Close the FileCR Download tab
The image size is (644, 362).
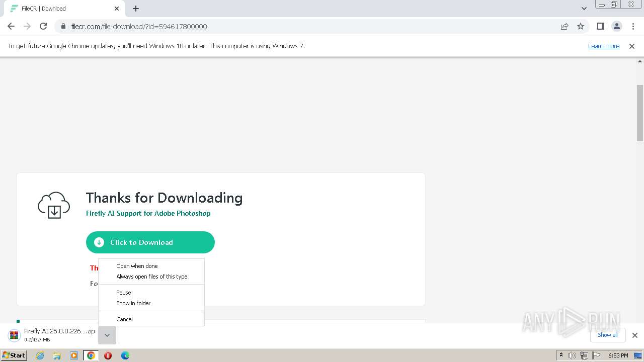(117, 9)
